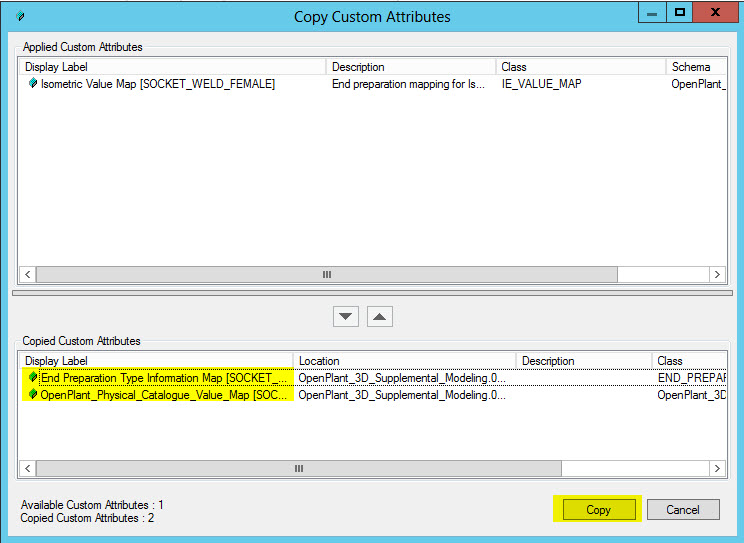Click the Copy button
The image size is (744, 543).
598,510
